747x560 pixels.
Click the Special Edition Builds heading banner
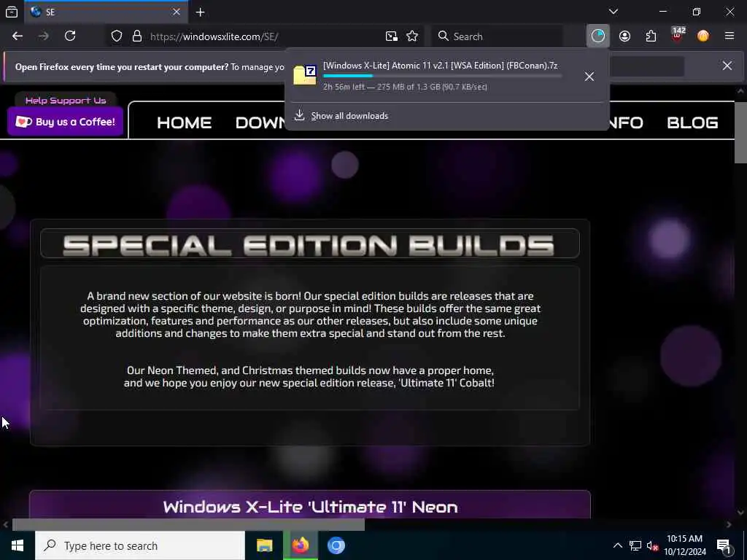pos(309,244)
